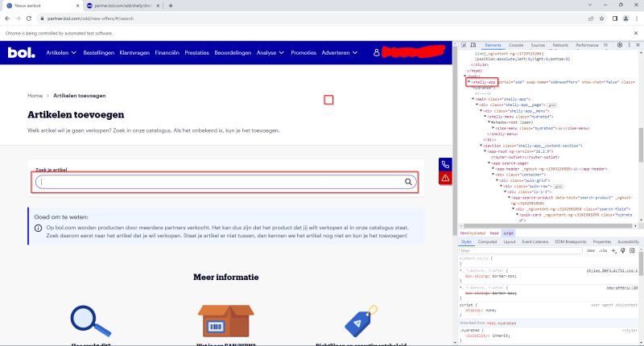644x346 pixels.
Task: Open the Analyse dropdown menu
Action: point(270,52)
